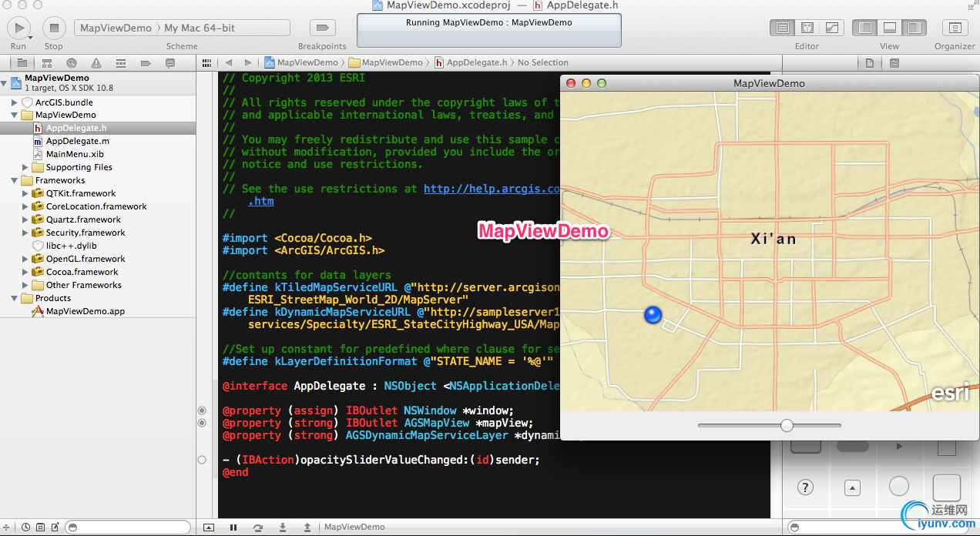Pause program execution in debug bar

tap(233, 528)
